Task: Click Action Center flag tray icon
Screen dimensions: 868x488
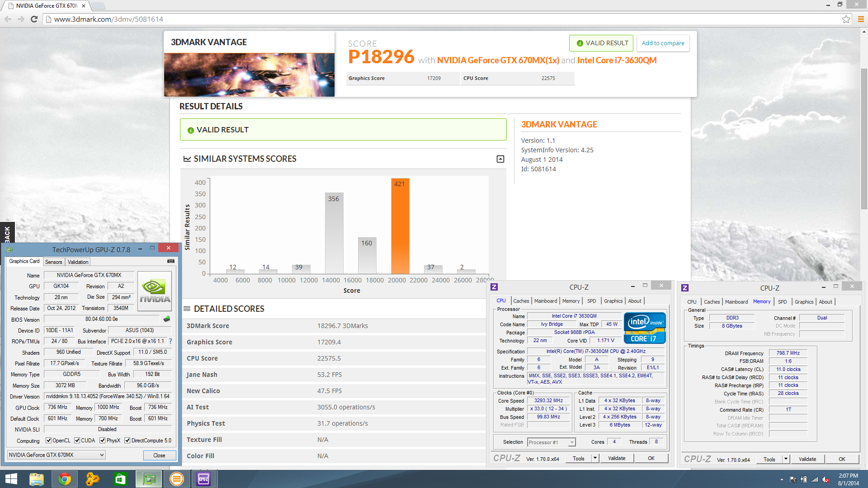Action: tap(793, 479)
